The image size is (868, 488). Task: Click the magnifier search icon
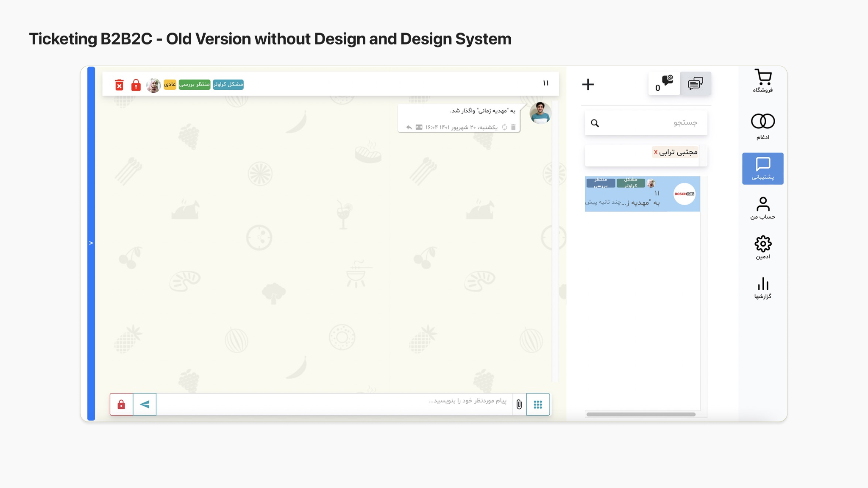595,123
